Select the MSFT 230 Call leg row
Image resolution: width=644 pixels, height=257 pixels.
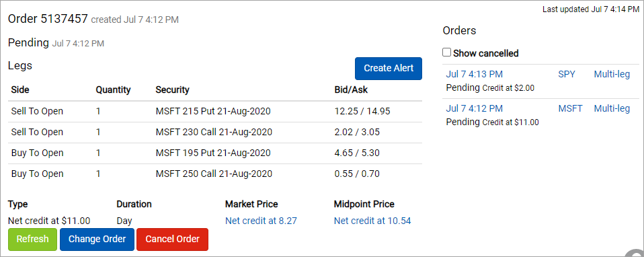[215, 133]
